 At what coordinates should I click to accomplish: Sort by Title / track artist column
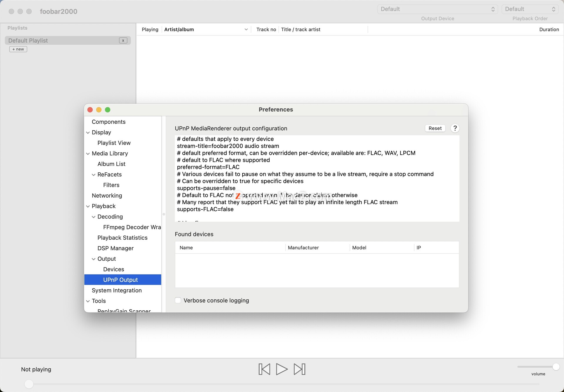tap(323, 29)
